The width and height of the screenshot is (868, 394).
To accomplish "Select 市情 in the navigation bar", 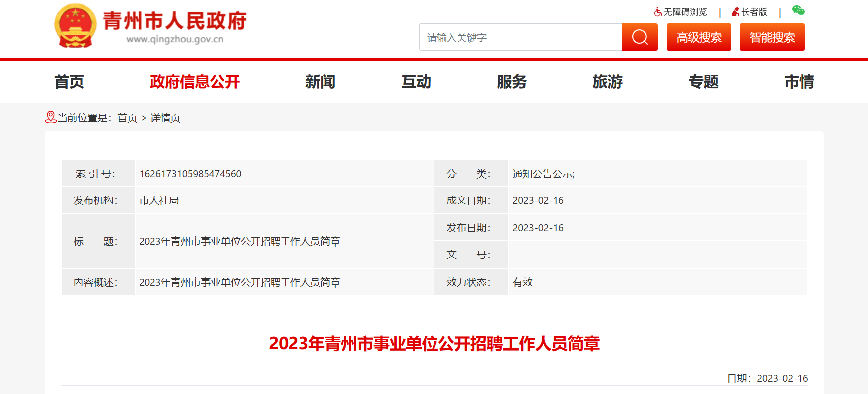I will click(799, 82).
